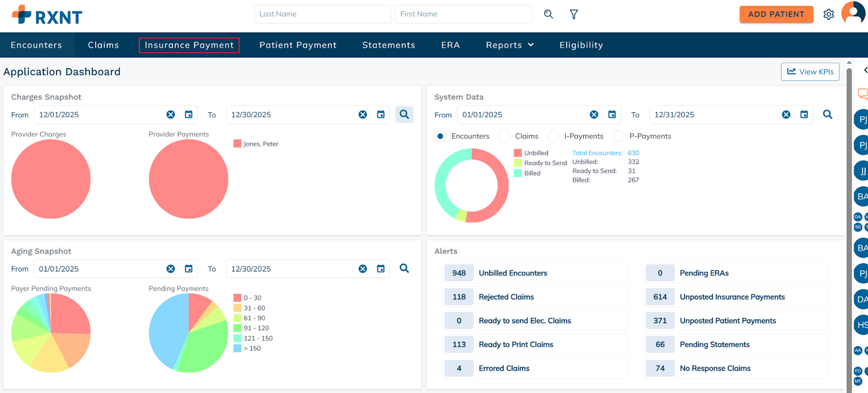Collapse the right side panel chevron
The height and width of the screenshot is (393, 868).
pyautogui.click(x=865, y=70)
